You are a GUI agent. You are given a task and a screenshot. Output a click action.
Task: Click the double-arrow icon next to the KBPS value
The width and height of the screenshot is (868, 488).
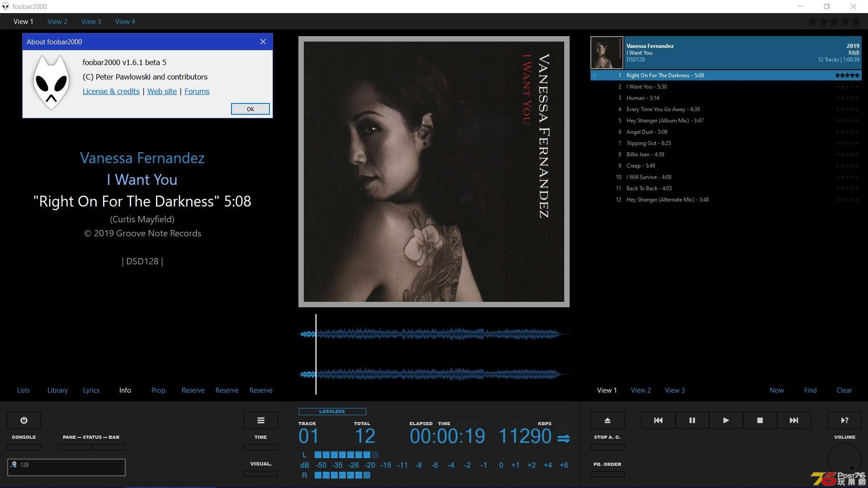563,438
